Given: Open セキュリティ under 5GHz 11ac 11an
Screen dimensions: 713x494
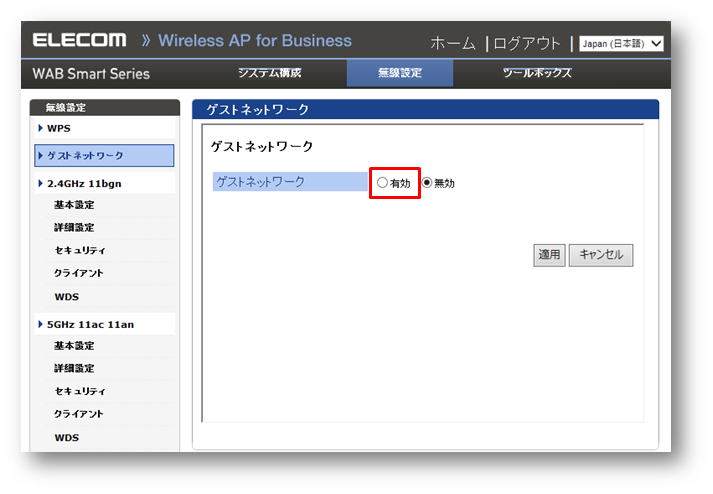Looking at the screenshot, I should (80, 391).
